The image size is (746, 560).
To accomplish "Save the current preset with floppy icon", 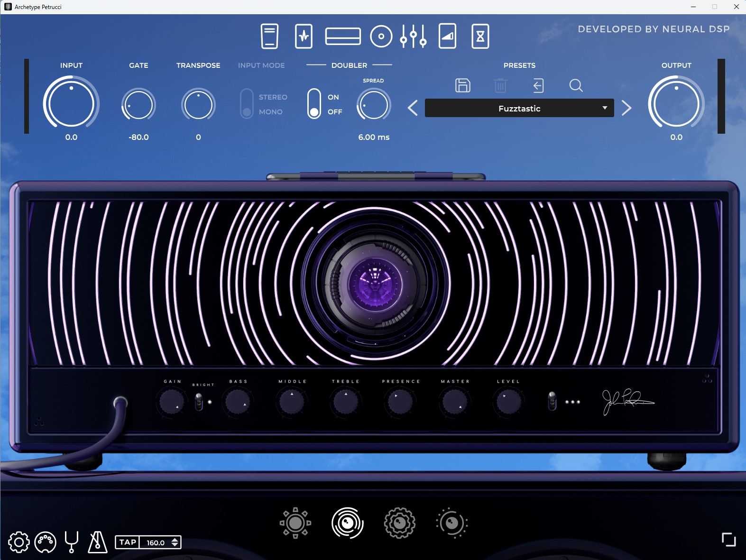I will point(463,85).
